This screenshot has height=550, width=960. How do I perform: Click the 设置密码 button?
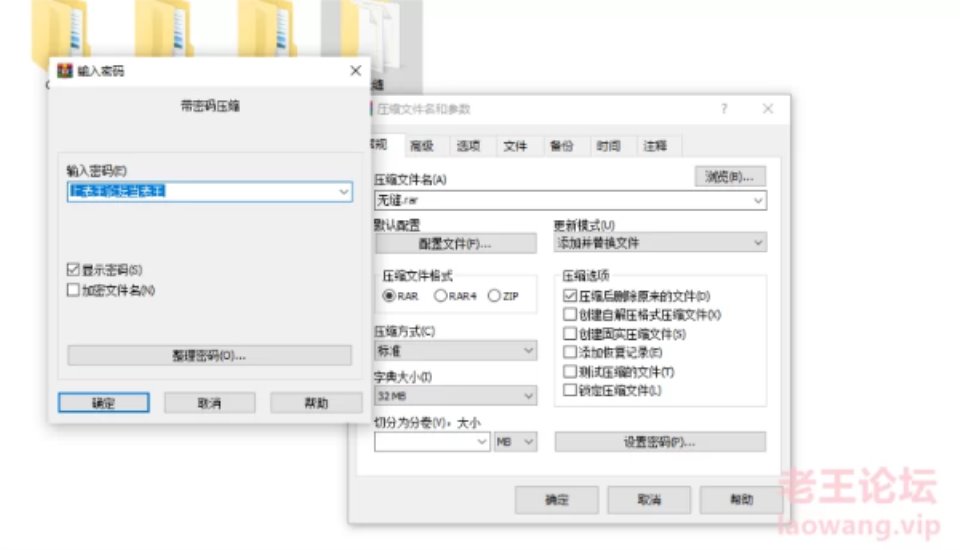coord(660,442)
